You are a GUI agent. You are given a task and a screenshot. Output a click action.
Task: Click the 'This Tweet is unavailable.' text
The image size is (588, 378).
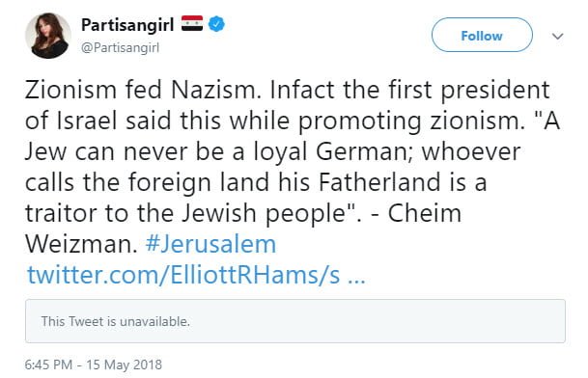(116, 321)
